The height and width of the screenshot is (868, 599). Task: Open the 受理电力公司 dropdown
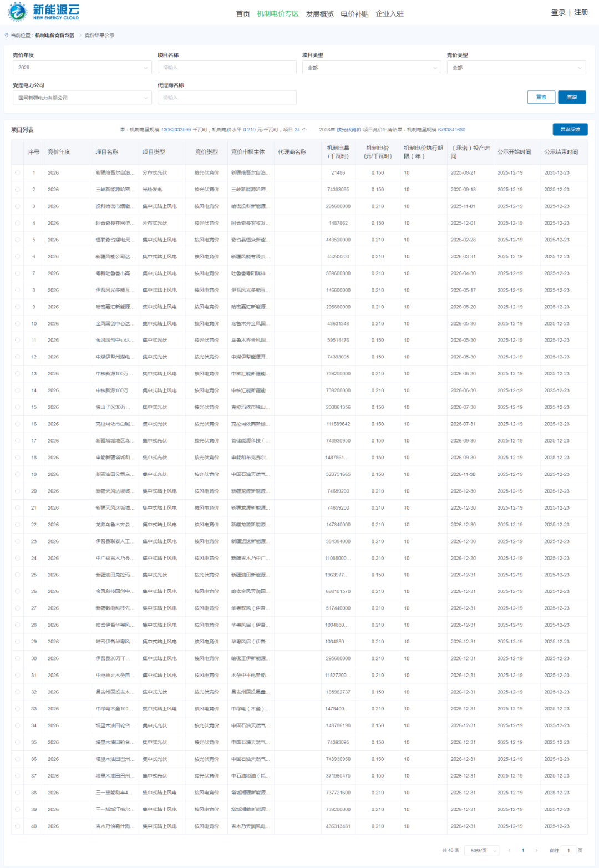82,98
